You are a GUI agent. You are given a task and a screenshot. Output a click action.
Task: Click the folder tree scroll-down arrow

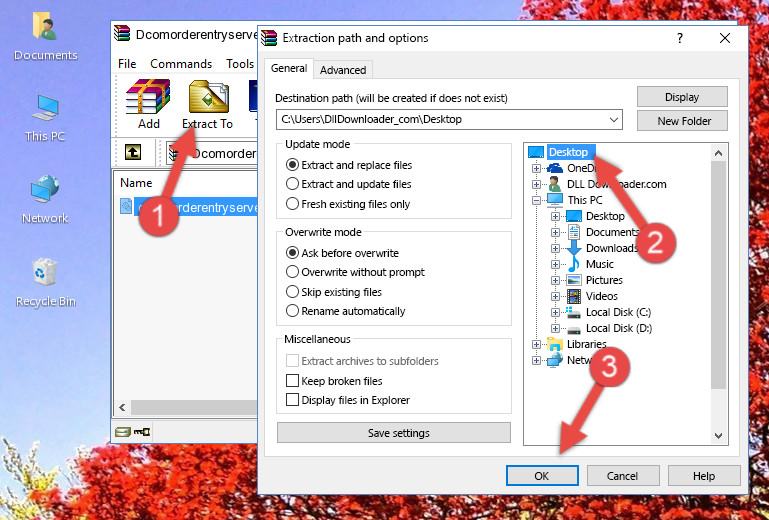[x=718, y=436]
